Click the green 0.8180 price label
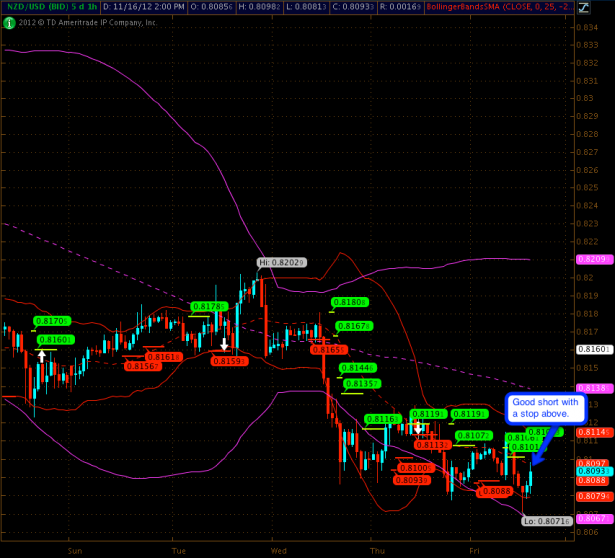The image size is (615, 558). tap(348, 301)
